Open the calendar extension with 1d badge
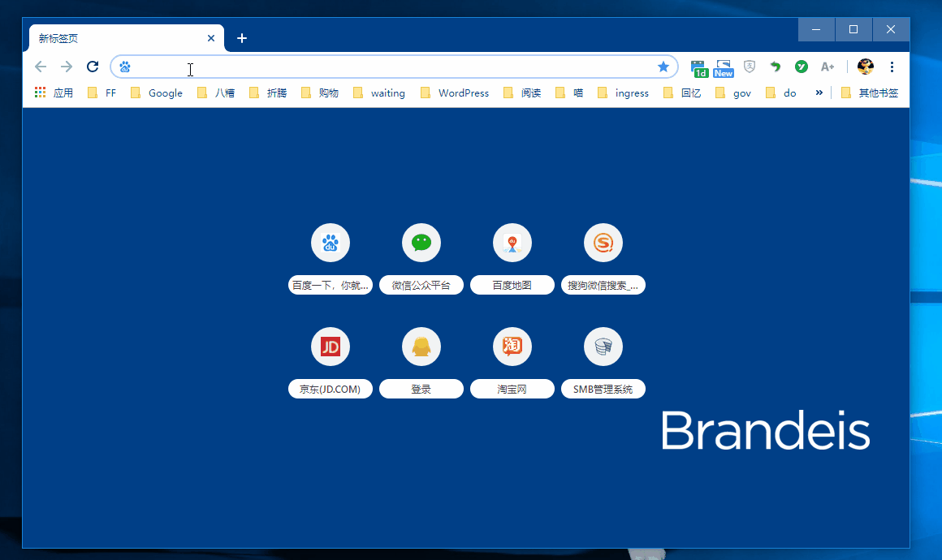 coord(698,67)
